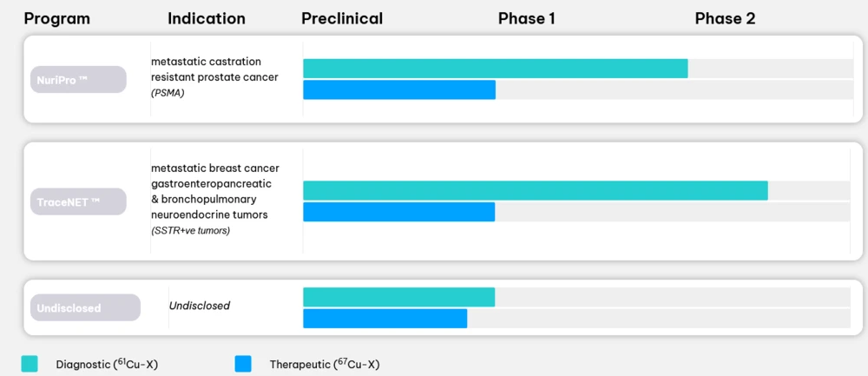This screenshot has width=868, height=376.
Task: Click the italic Undisclosed indication text
Action: [199, 306]
